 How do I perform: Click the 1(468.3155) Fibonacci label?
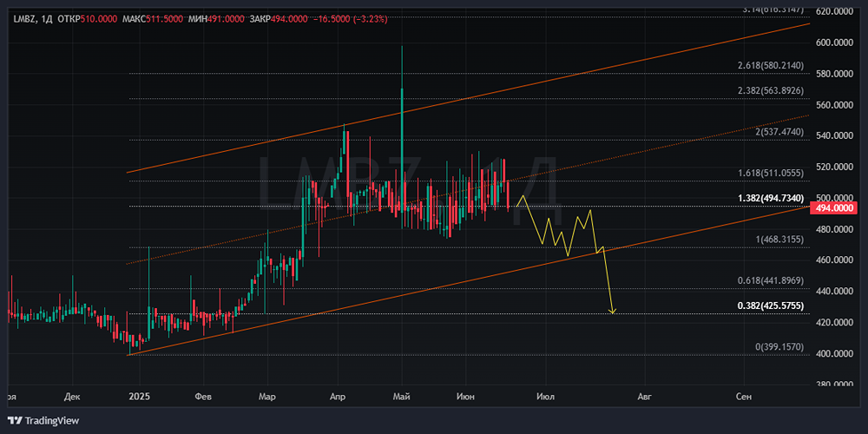click(778, 240)
